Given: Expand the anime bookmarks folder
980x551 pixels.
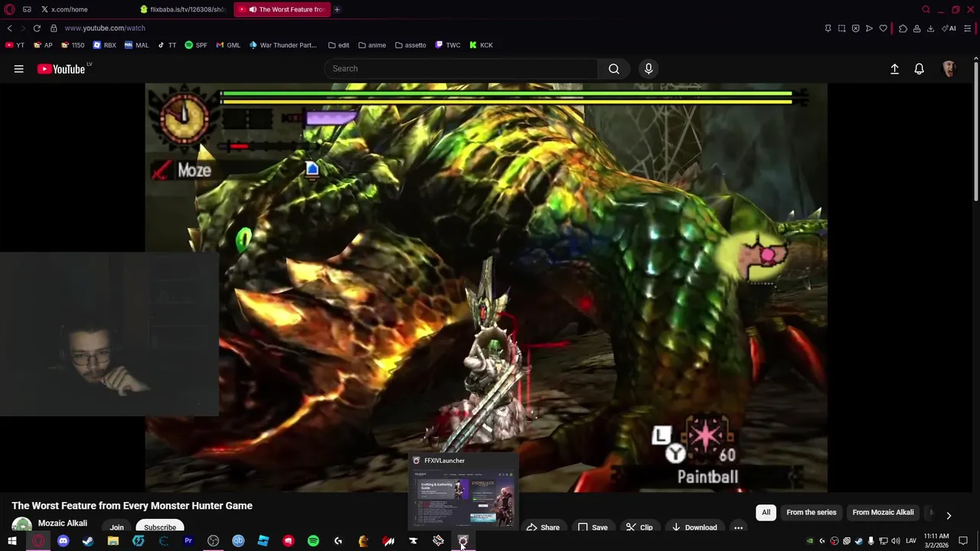Looking at the screenshot, I should pos(372,45).
